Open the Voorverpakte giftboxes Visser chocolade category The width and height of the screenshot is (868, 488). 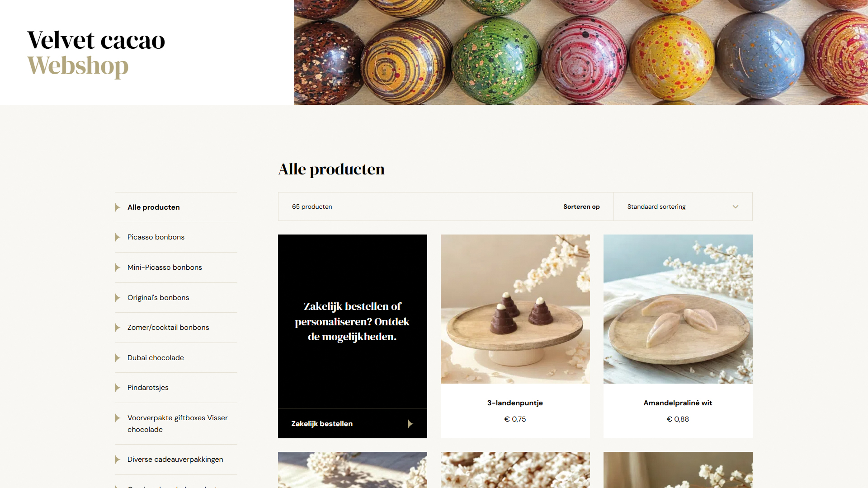coord(178,424)
